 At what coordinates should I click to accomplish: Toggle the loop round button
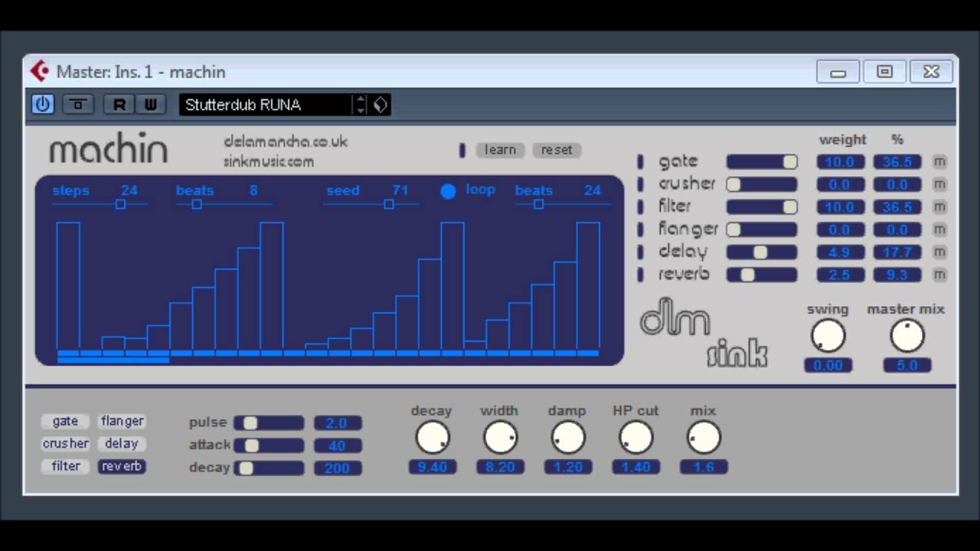tap(449, 191)
